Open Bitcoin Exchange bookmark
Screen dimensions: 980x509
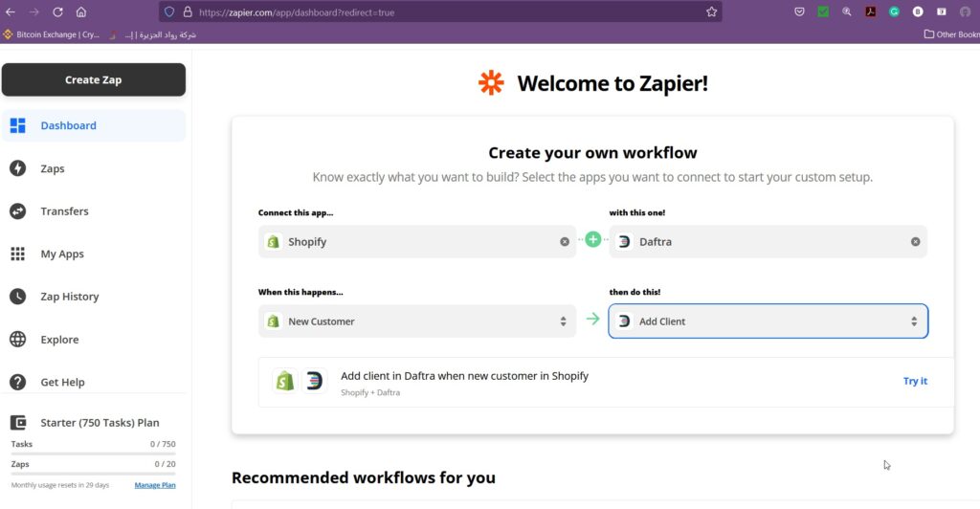coord(52,34)
